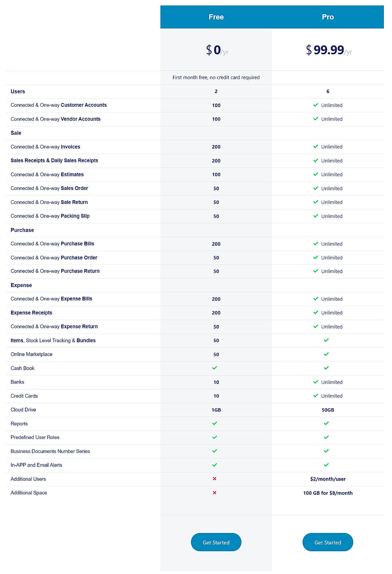
Task: Select the Pro plan column header
Action: (328, 17)
